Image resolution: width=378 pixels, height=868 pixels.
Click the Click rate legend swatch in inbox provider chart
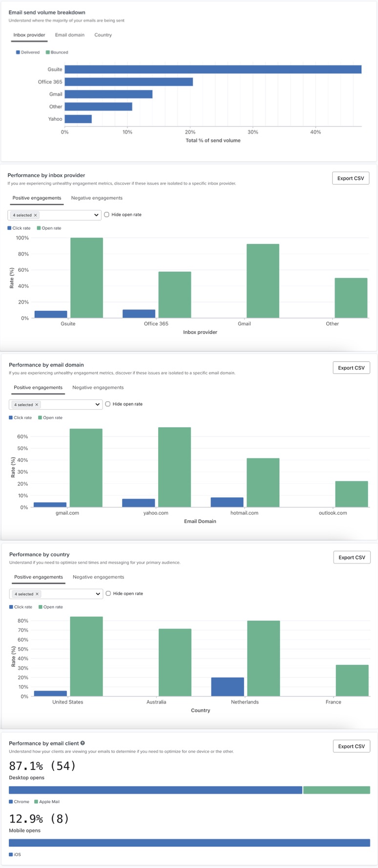8,228
